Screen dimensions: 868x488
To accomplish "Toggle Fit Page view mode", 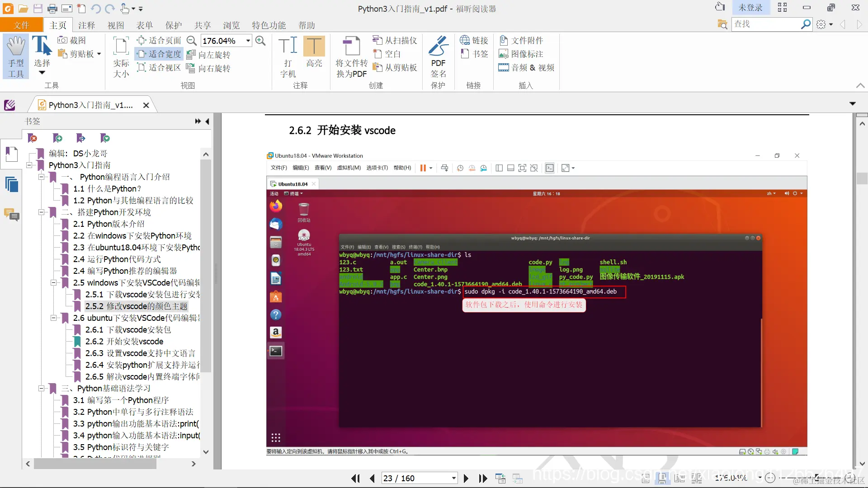I will [159, 41].
